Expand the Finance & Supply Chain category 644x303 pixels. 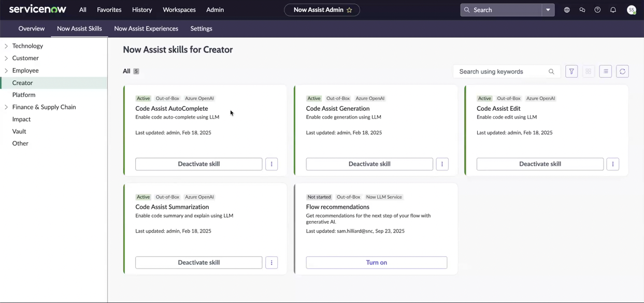(x=6, y=107)
